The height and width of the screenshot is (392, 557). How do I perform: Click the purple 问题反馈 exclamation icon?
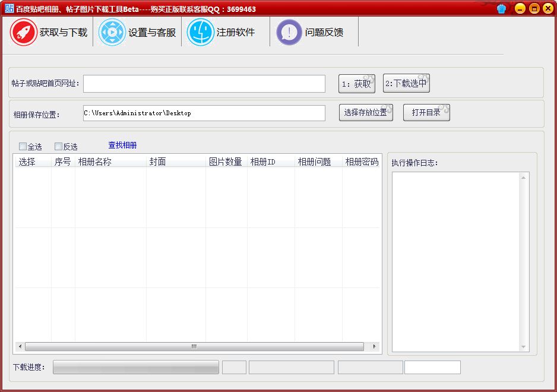pos(289,33)
